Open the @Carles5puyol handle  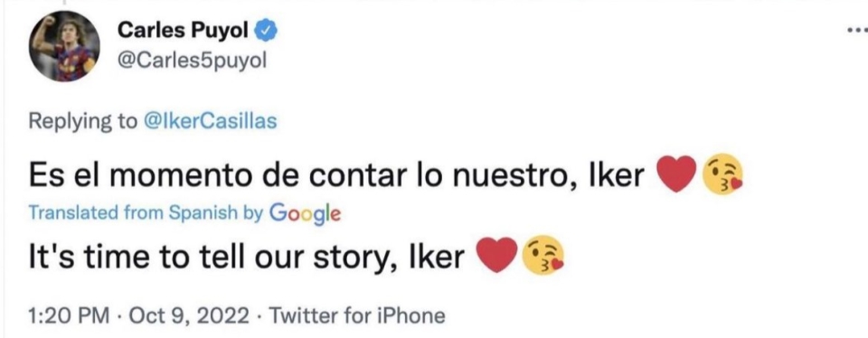[193, 61]
